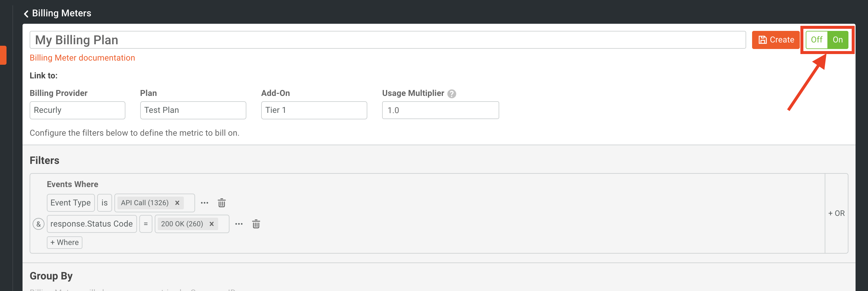Viewport: 868px width, 291px height.
Task: Remove the 200 OK (260) tag
Action: [x=211, y=224]
